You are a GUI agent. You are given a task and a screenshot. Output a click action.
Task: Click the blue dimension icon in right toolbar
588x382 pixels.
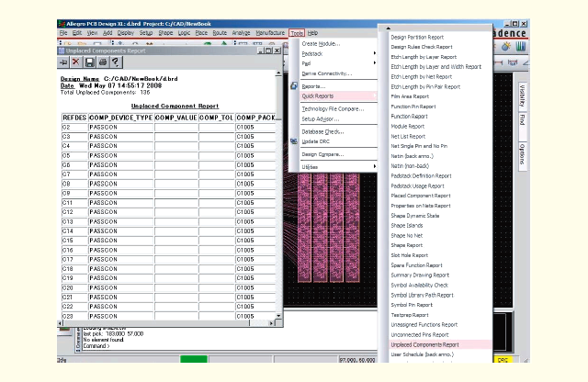coord(513,62)
